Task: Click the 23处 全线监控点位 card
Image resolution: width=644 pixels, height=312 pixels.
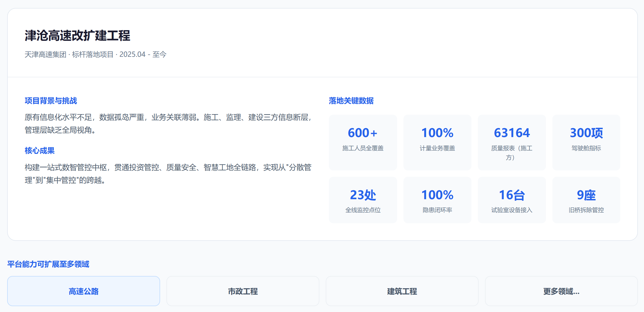Action: point(363,200)
